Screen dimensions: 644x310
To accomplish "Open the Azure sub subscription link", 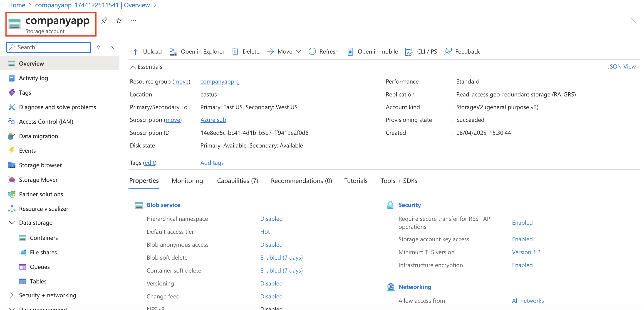I will [213, 120].
